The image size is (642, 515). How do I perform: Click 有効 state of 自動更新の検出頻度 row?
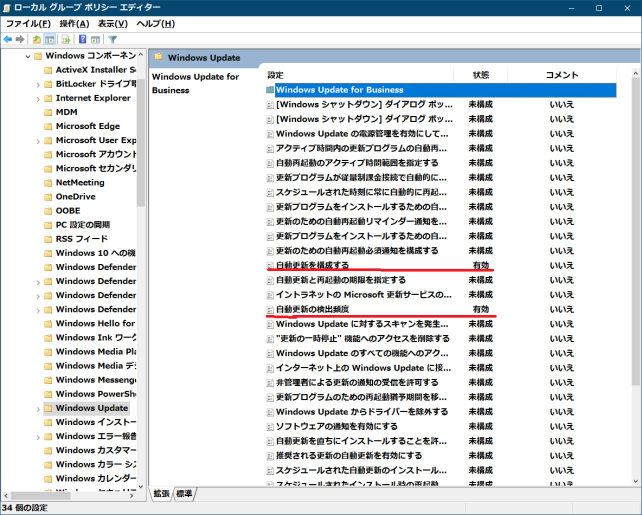pos(481,309)
